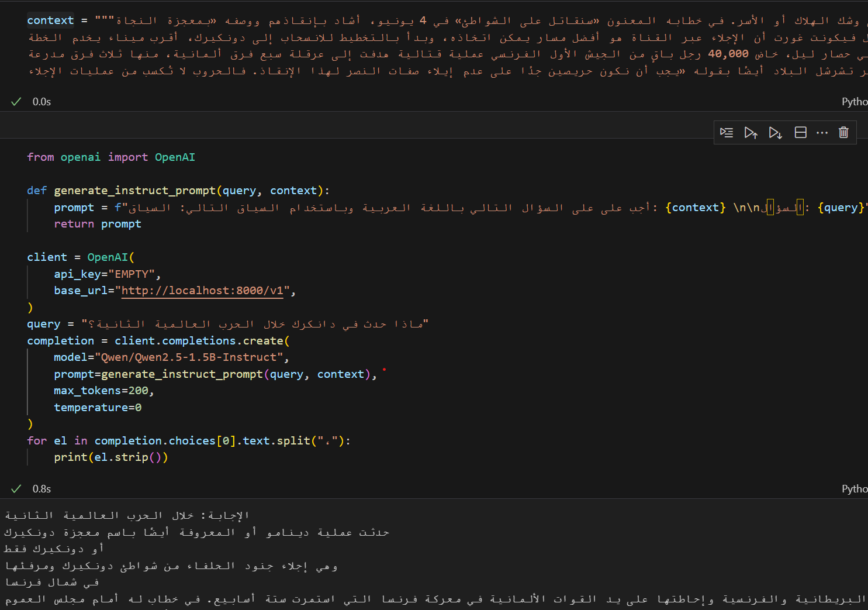Place cursor on 'from openai import OpenAI' line

click(x=111, y=157)
